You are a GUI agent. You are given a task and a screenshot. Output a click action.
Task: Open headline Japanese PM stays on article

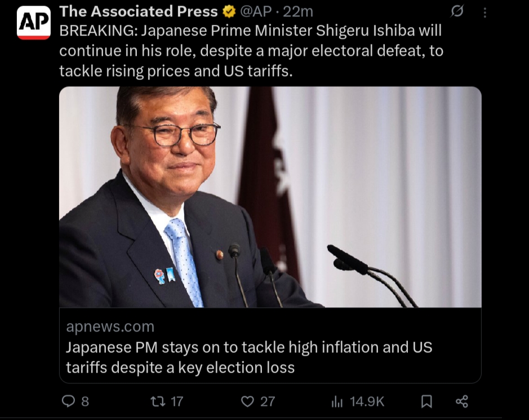[248, 357]
